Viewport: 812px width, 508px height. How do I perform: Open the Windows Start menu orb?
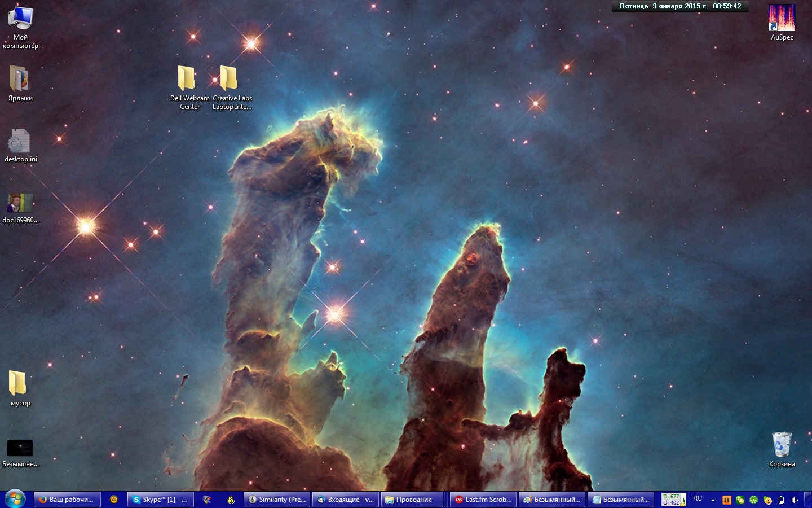[15, 499]
